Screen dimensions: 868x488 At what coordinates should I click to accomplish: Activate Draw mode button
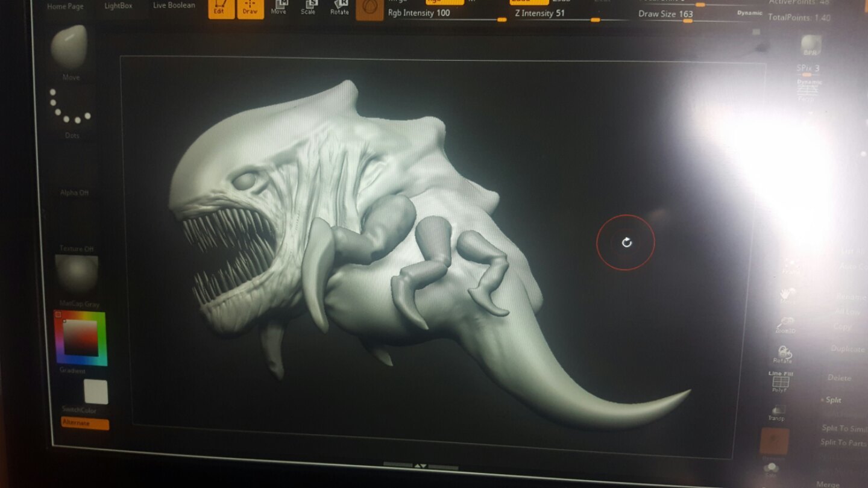tap(250, 8)
